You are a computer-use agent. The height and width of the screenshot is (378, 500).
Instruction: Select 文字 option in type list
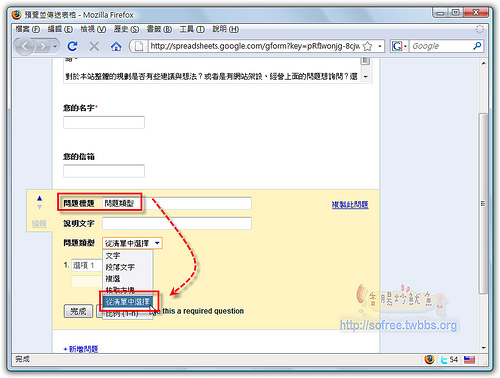pos(128,256)
